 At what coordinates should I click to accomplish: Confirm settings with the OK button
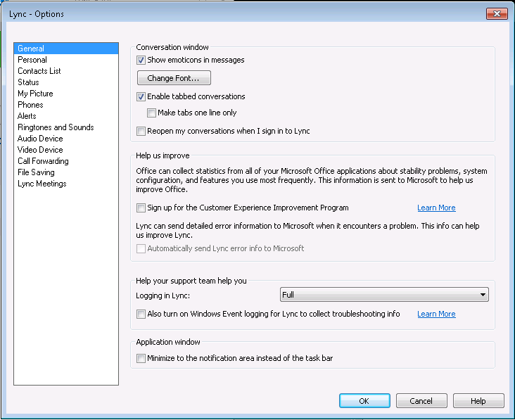click(364, 400)
